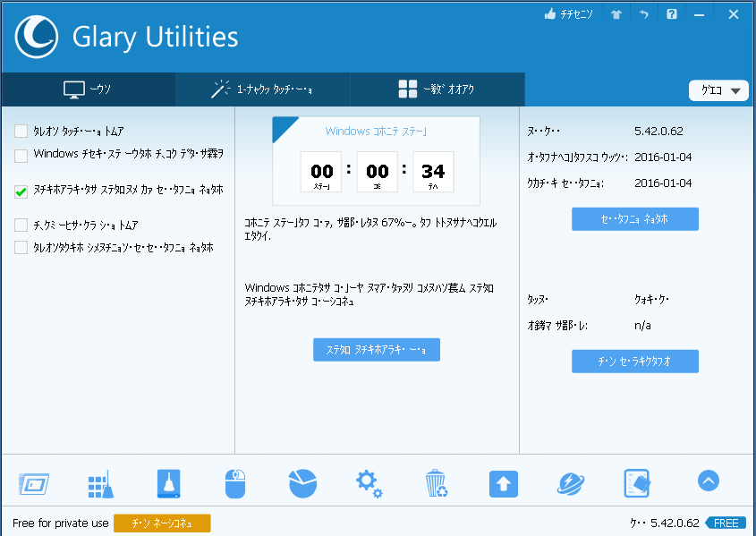Click the orange upgrade button next to Free for private use

pos(162,523)
